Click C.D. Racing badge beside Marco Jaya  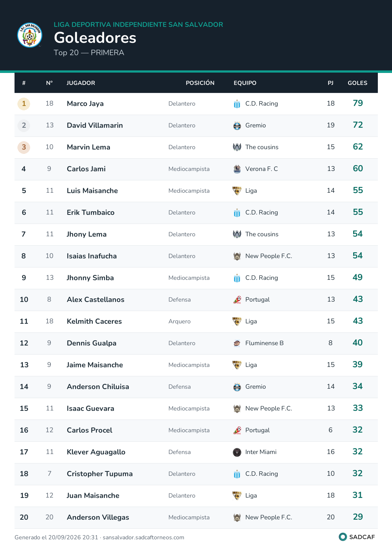coord(237,104)
